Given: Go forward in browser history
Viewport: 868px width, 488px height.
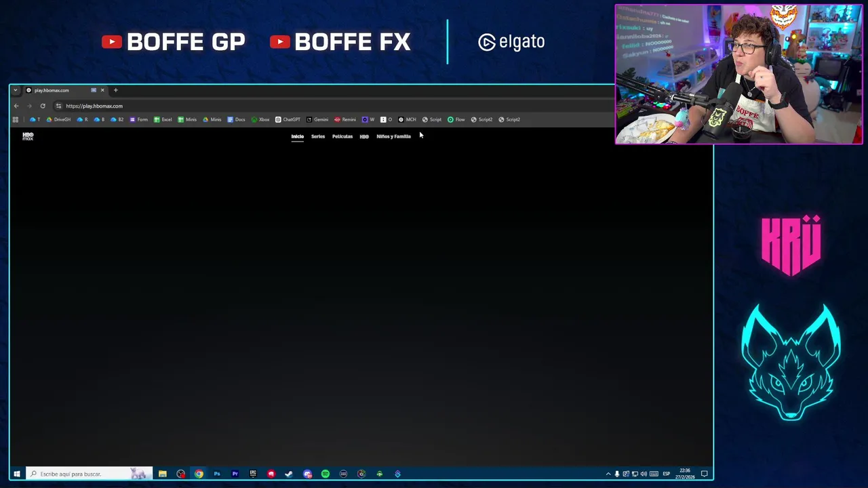Looking at the screenshot, I should [29, 106].
